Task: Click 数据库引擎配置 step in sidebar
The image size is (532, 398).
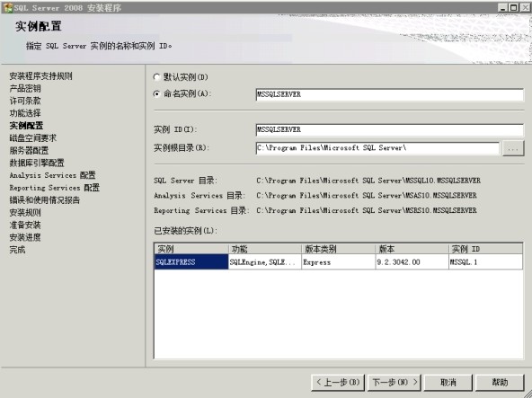Action: [x=37, y=163]
